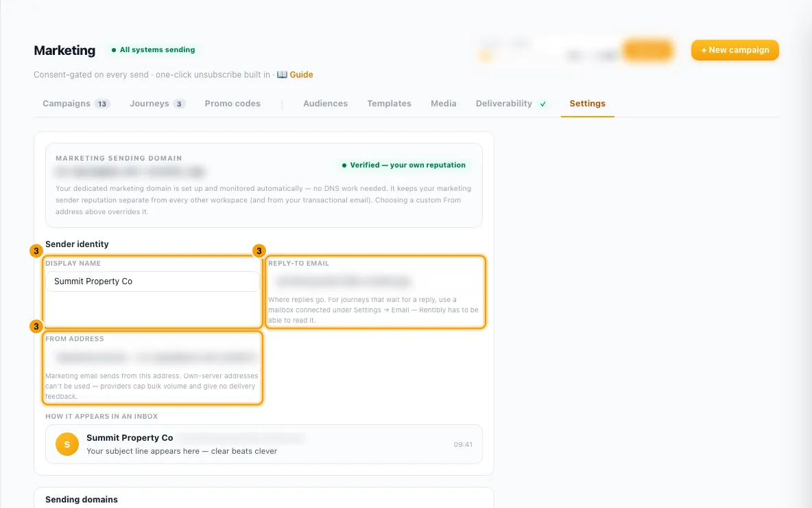This screenshot has width=812, height=508.
Task: Open the Promo codes tab
Action: [x=232, y=104]
